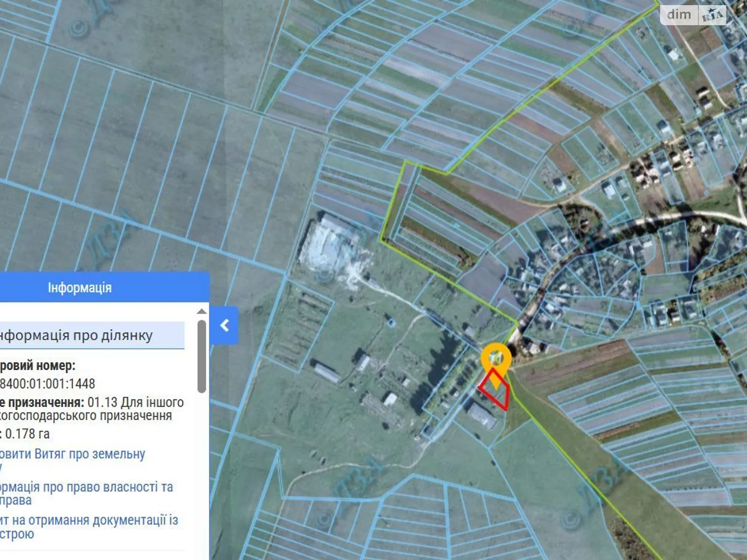Click the Кадастровий номер label
Screen dimensions: 747x560
pos(37,366)
